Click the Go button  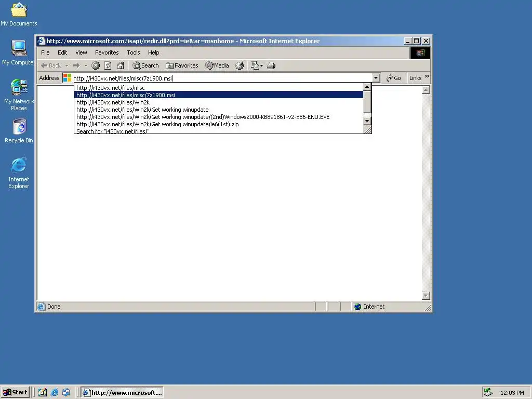(394, 78)
